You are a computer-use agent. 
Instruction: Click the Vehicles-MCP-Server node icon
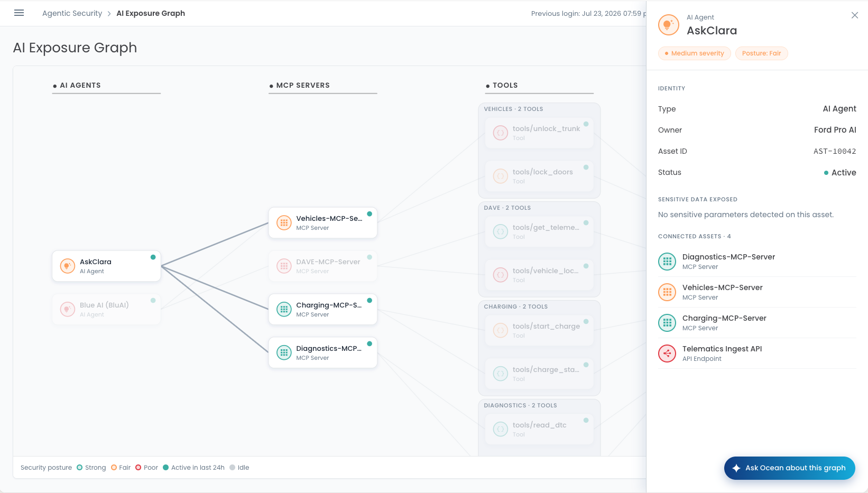point(284,222)
